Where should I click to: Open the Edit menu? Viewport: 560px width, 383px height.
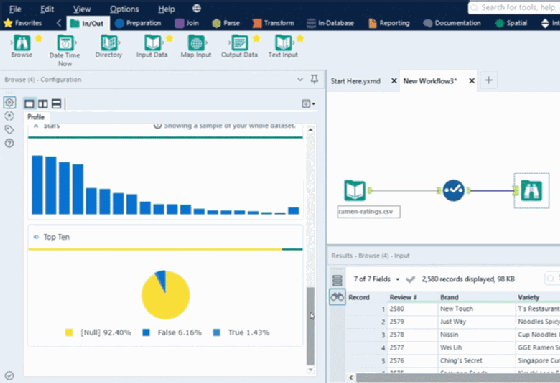point(47,9)
